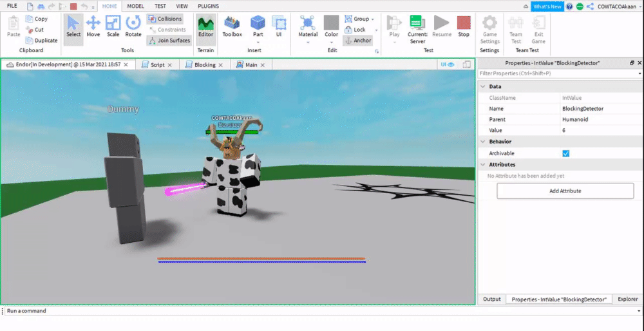Toggle the viewport layout icon beside UI

pos(466,64)
